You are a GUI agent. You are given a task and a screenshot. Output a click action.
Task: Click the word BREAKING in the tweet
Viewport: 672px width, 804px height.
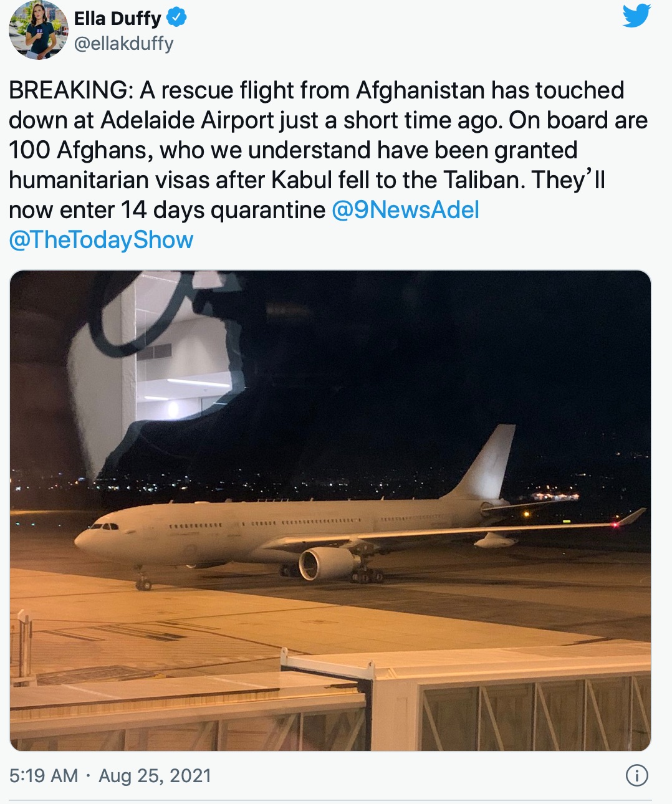[67, 90]
